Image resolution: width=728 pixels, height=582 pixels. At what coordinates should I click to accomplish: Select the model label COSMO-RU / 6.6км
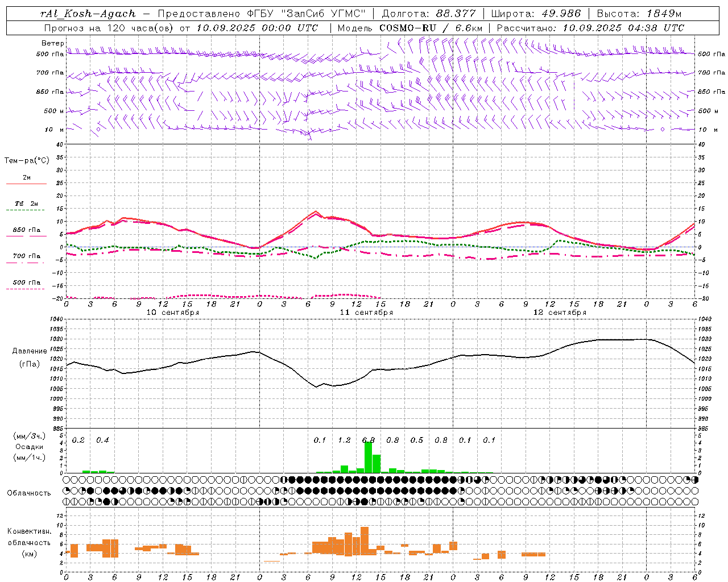[430, 28]
